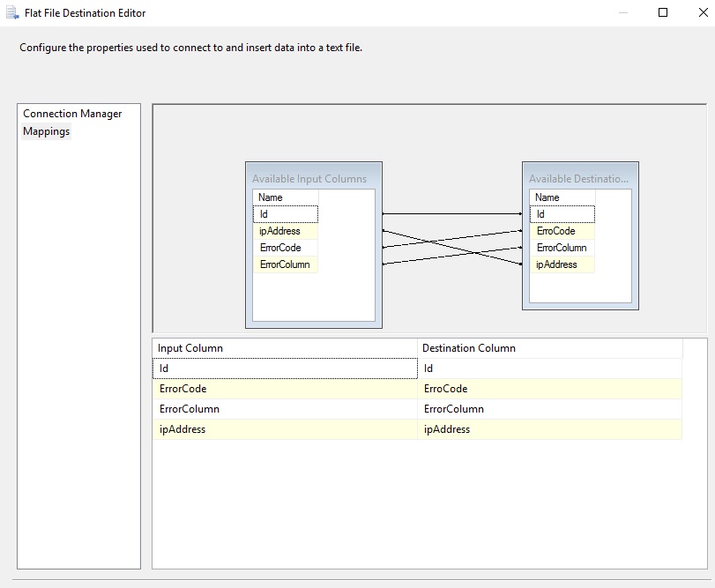Open ErrorColumn destination column cell in grid
The width and height of the screenshot is (715, 588).
pyautogui.click(x=550, y=409)
